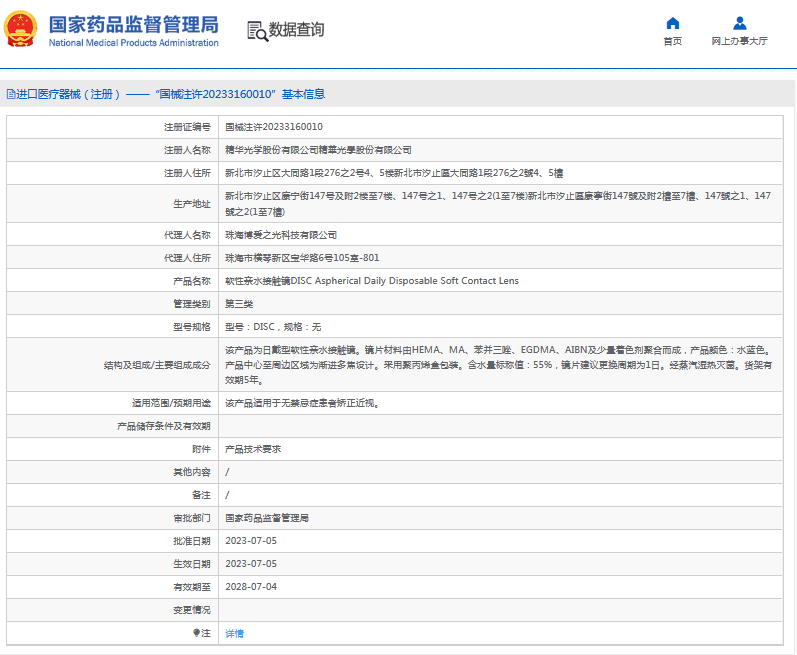Viewport: 797px width, 655px height.
Task: Select the 管理类别 row label
Action: click(x=192, y=304)
